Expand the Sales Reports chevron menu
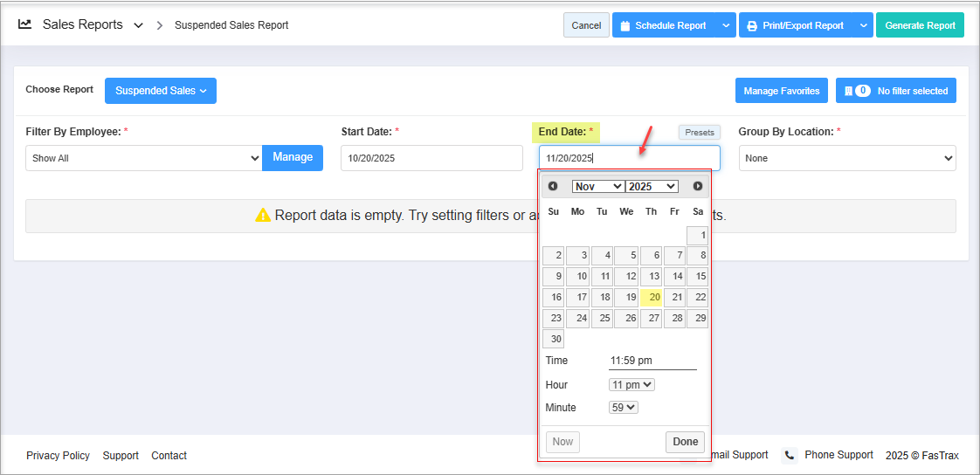980x475 pixels. tap(138, 25)
